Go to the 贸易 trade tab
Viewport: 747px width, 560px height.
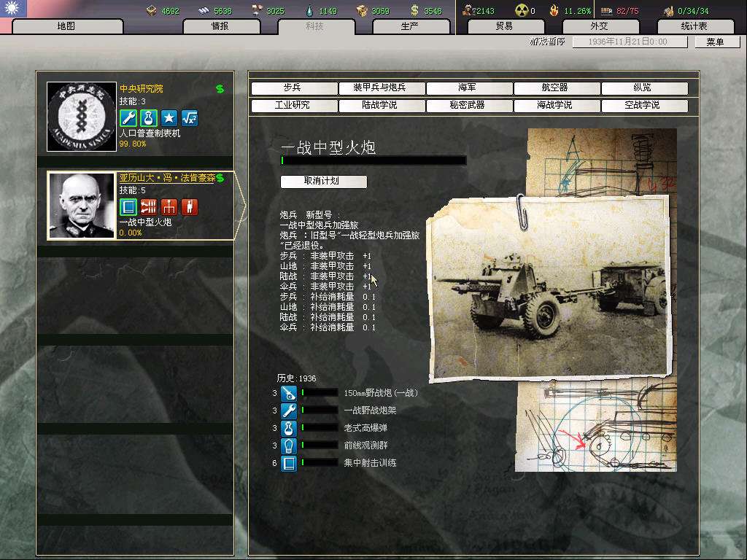coord(506,26)
